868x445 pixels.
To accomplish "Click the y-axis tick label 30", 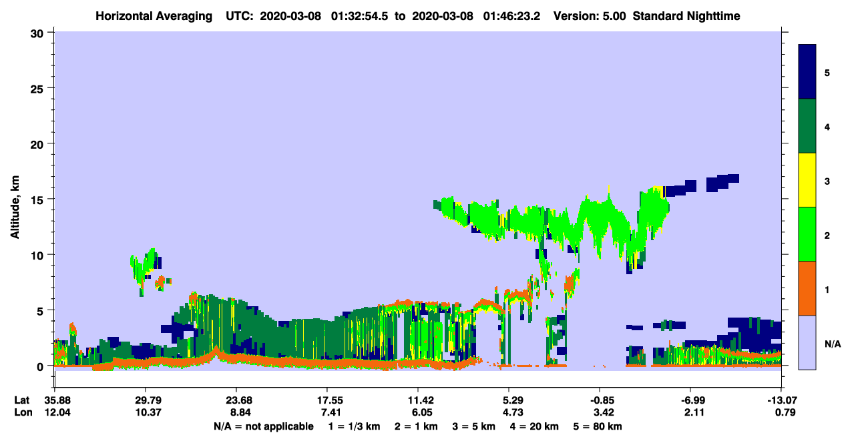I will 39,33.
